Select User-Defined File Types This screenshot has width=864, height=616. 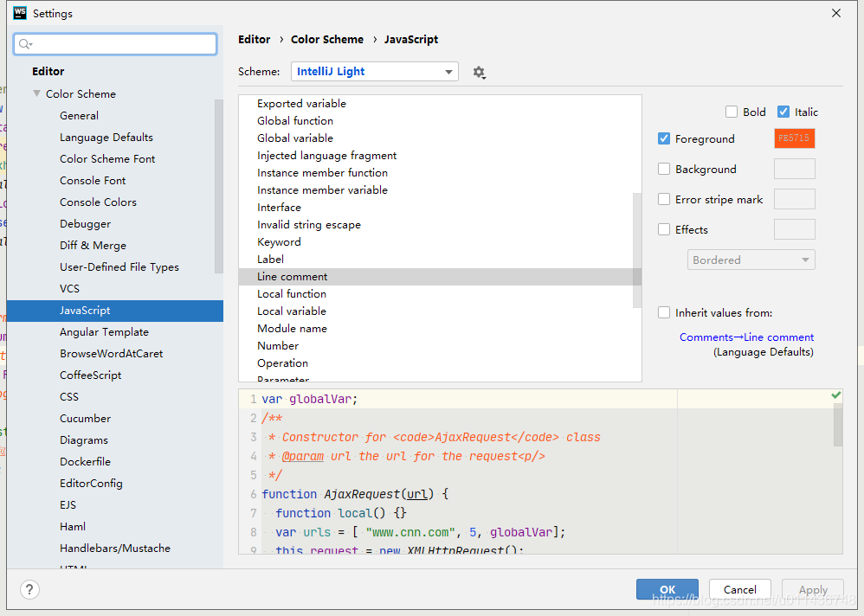[x=119, y=267]
